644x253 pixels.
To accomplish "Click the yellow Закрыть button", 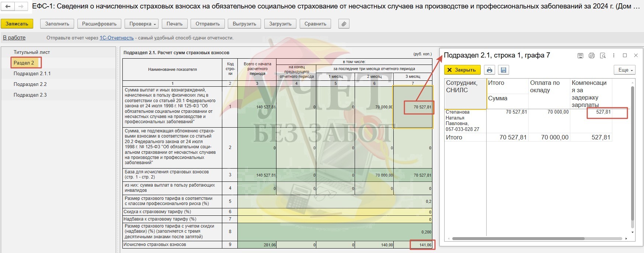I will tap(462, 70).
